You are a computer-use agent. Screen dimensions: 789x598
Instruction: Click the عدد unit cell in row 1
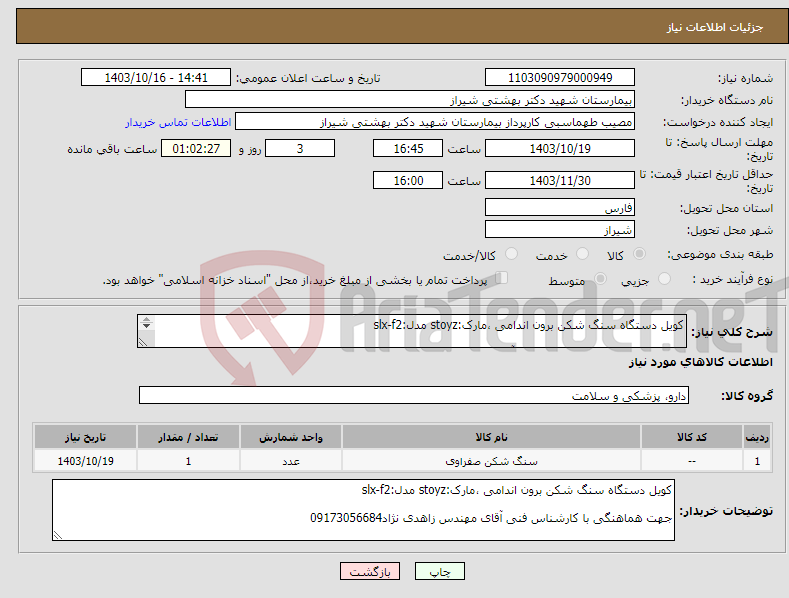(291, 461)
